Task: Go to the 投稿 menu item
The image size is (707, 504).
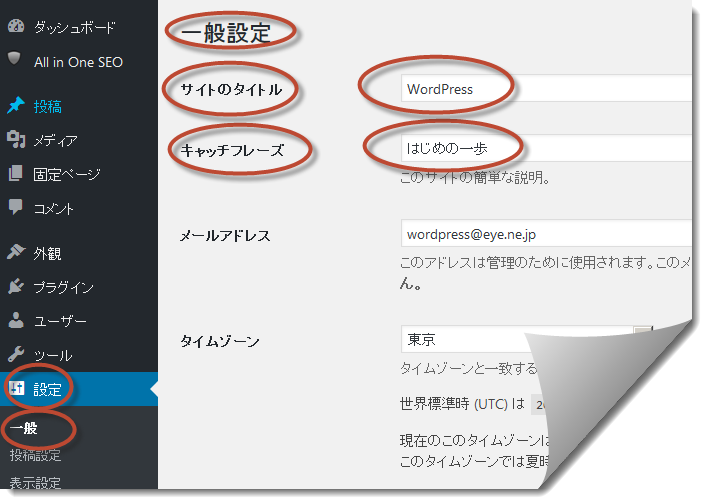Action: 48,107
